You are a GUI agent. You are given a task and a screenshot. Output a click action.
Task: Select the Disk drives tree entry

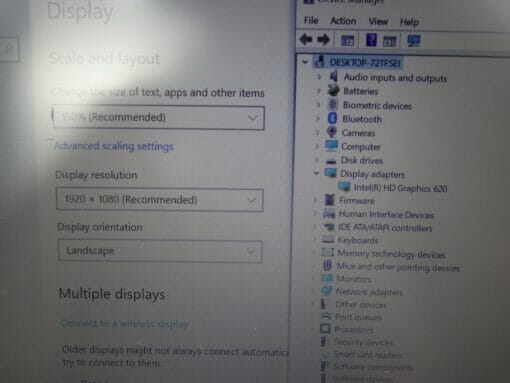coord(362,160)
